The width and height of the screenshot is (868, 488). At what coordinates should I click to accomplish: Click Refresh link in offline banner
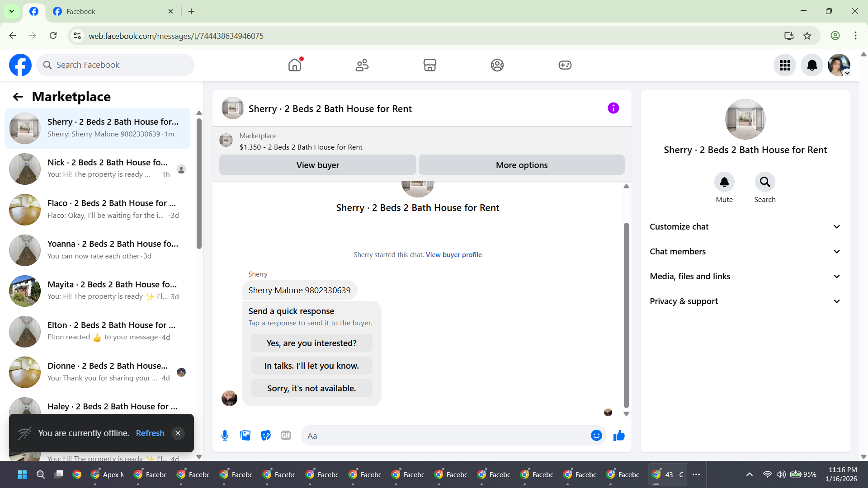[150, 433]
